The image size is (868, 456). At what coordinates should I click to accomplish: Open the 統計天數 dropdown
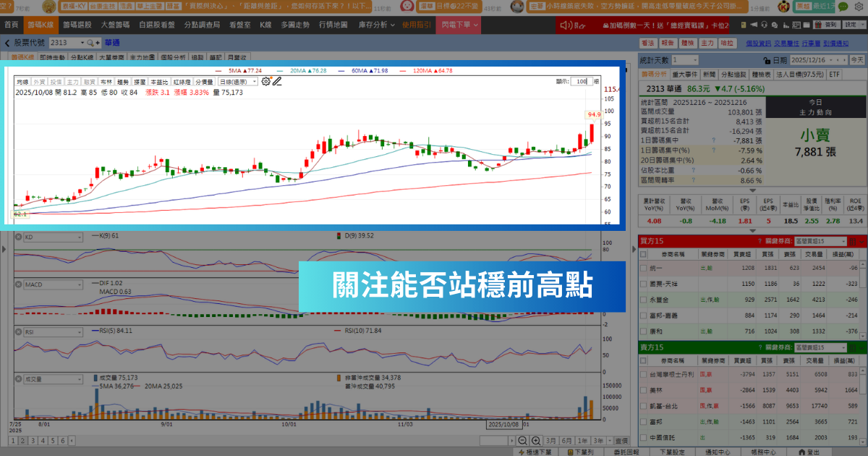click(x=684, y=60)
